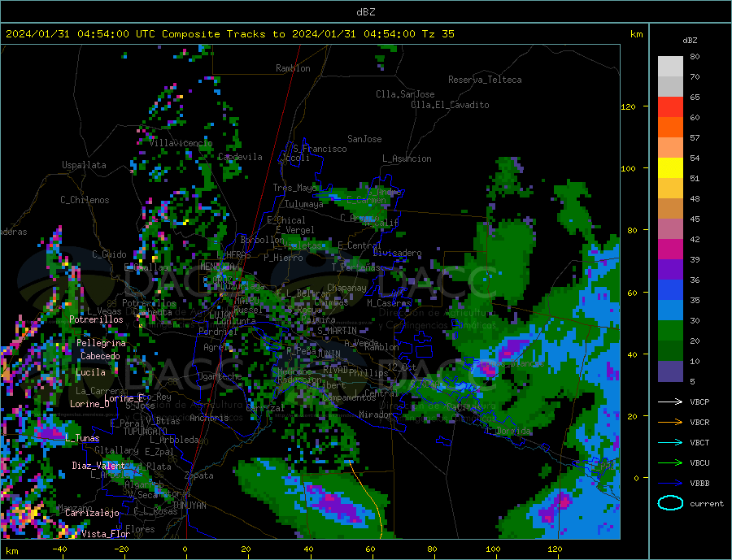Click the 'TUPUNGATO' map label
Screen dimensions: 732x560
(x=146, y=432)
